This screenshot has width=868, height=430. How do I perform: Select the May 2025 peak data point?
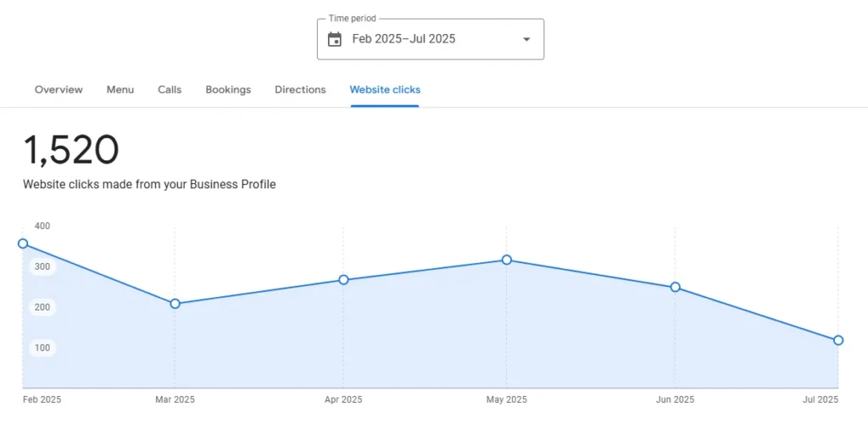(506, 260)
